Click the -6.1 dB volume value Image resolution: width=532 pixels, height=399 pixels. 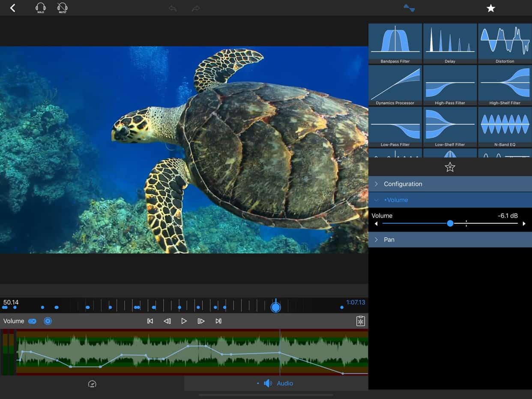point(508,216)
